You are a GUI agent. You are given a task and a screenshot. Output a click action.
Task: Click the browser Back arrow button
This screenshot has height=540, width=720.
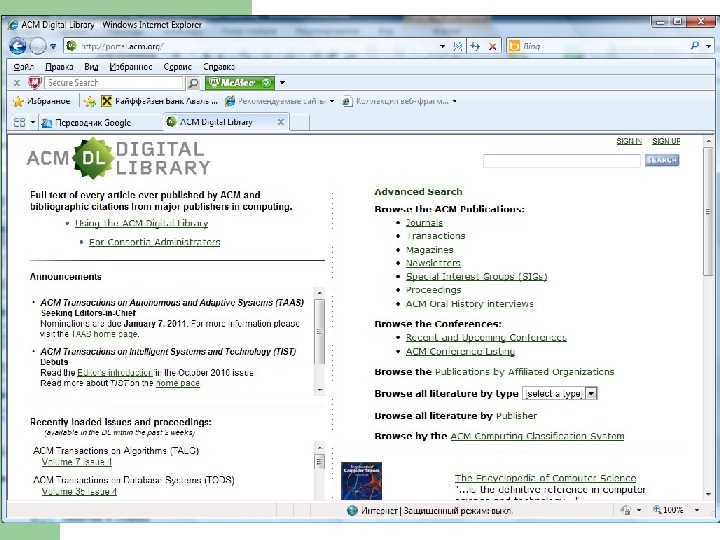pos(17,46)
